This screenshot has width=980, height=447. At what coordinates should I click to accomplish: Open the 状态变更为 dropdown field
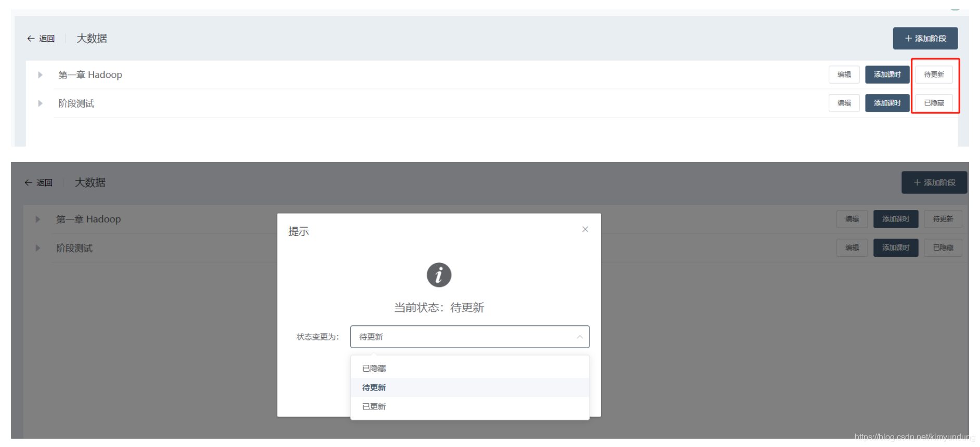[x=469, y=337]
